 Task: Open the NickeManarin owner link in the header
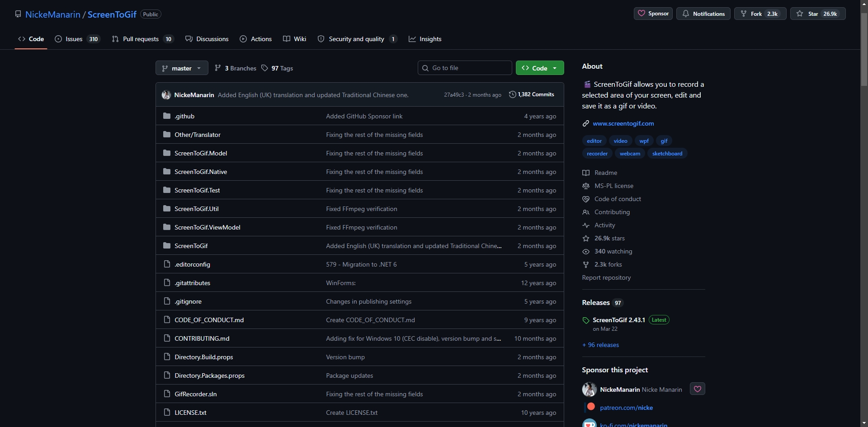53,14
